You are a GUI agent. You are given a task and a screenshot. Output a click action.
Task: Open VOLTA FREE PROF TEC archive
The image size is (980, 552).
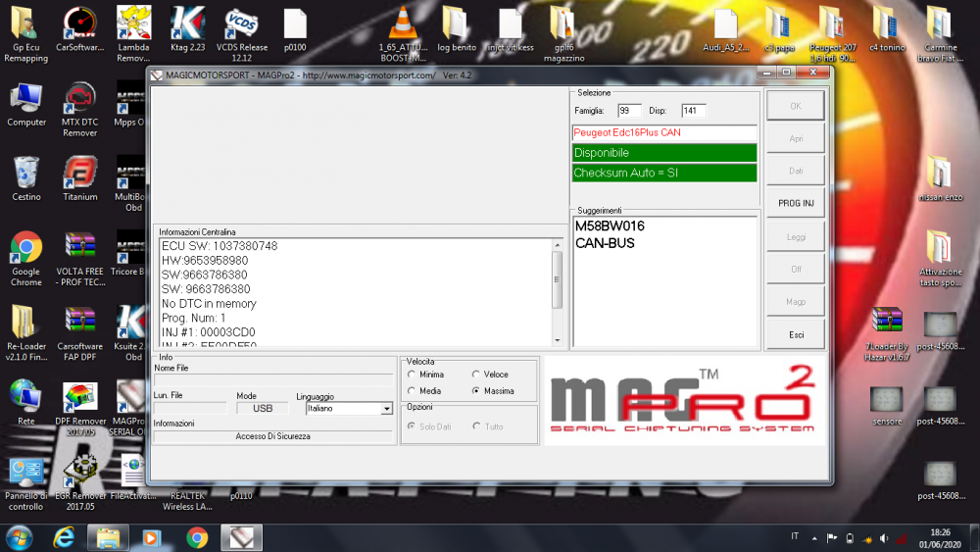click(x=80, y=260)
